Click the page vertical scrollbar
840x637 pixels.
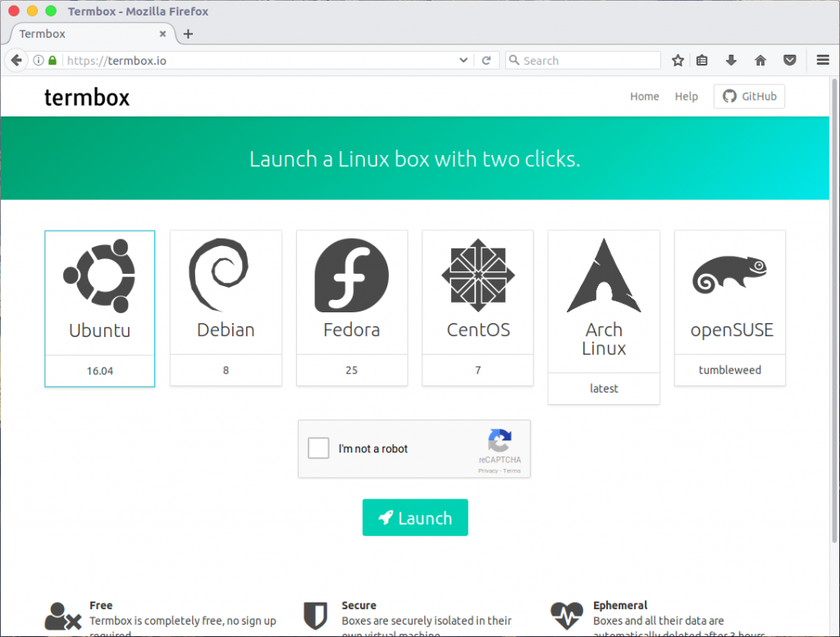(x=835, y=328)
